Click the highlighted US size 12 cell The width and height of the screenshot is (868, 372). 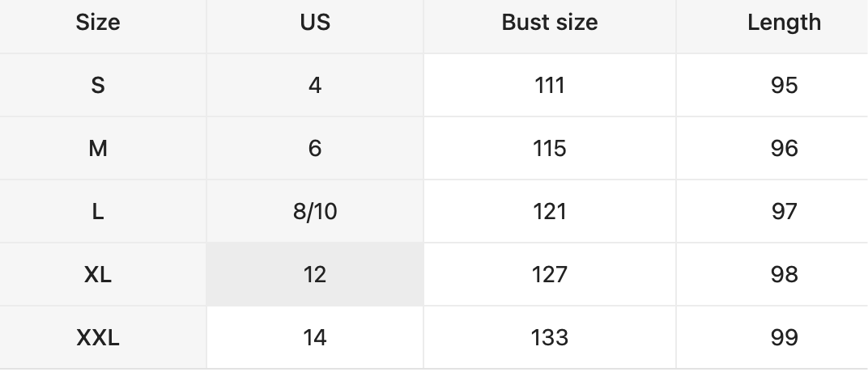(x=315, y=274)
